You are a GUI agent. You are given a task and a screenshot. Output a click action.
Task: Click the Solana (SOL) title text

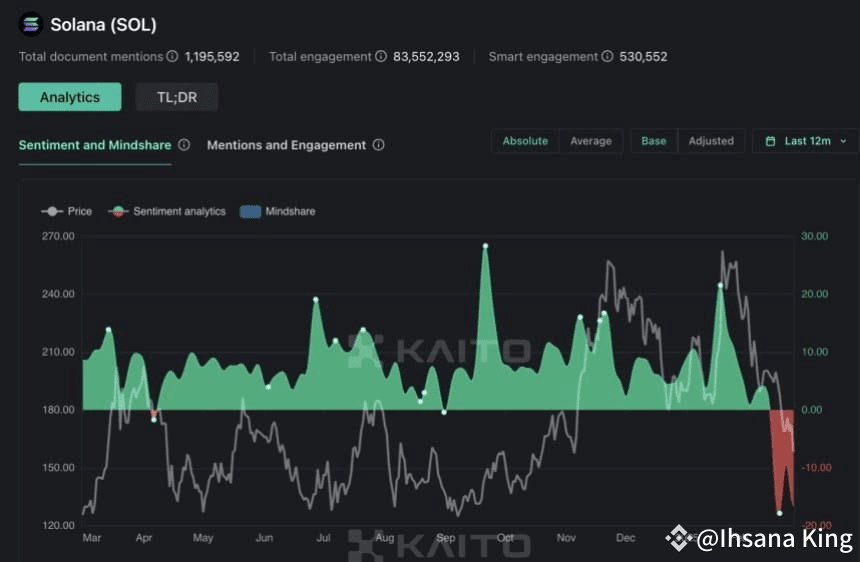103,25
